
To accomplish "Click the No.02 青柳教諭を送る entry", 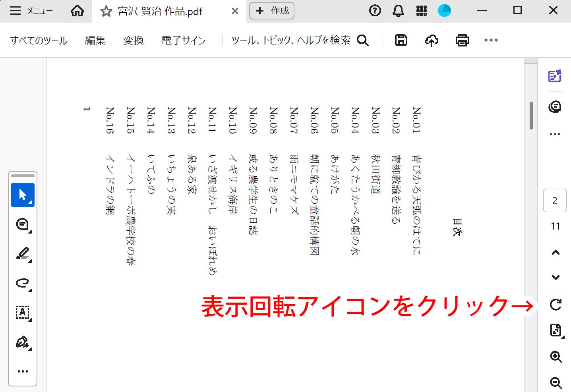I will click(x=395, y=165).
